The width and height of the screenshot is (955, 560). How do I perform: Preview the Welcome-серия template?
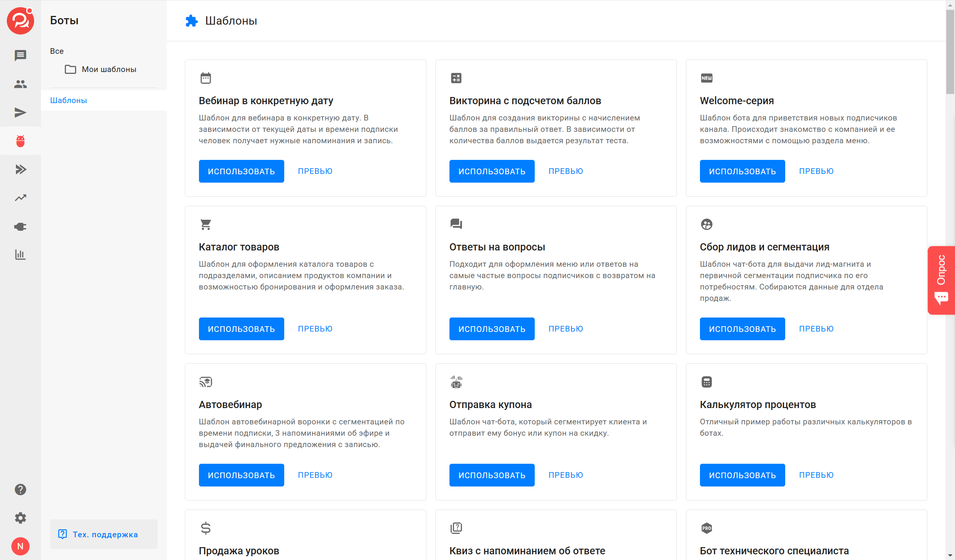coord(816,171)
